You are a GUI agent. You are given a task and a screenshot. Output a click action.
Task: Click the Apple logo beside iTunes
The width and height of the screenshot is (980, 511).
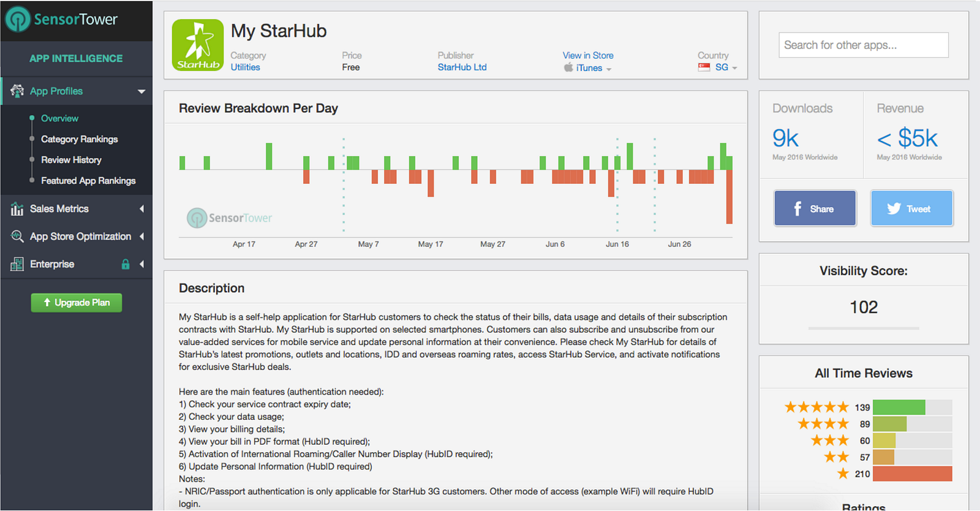(x=568, y=67)
